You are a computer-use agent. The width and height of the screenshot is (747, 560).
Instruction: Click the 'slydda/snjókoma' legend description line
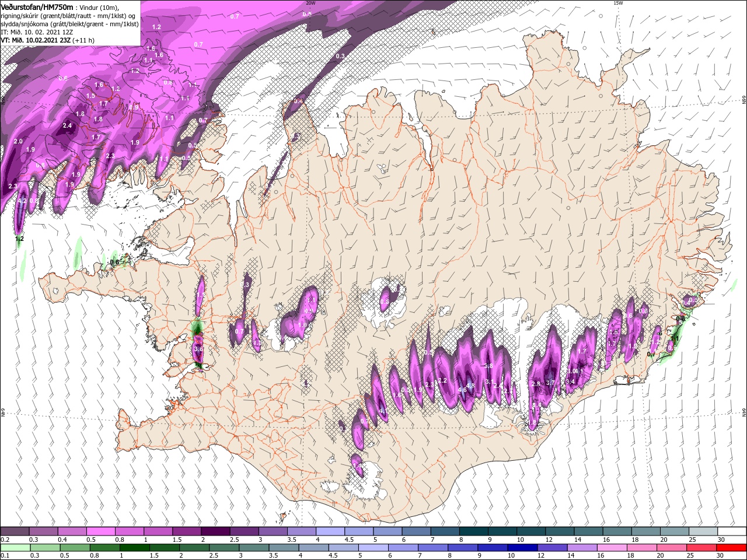point(69,24)
